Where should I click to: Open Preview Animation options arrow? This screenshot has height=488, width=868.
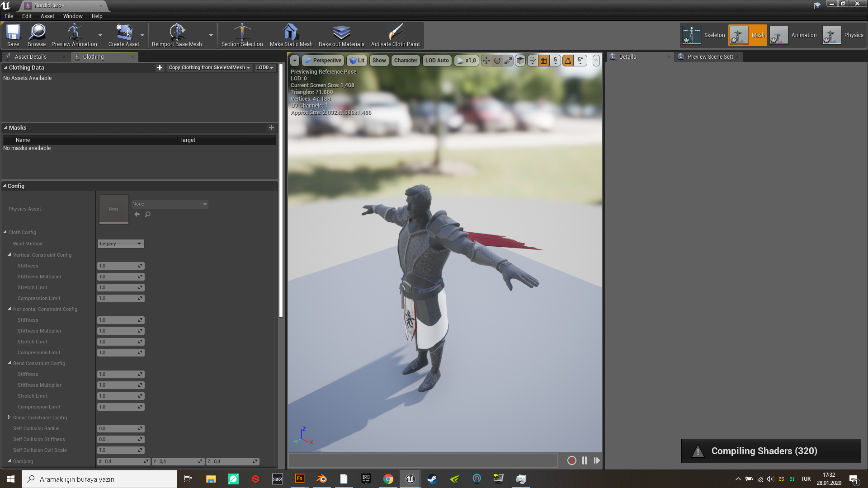point(100,35)
